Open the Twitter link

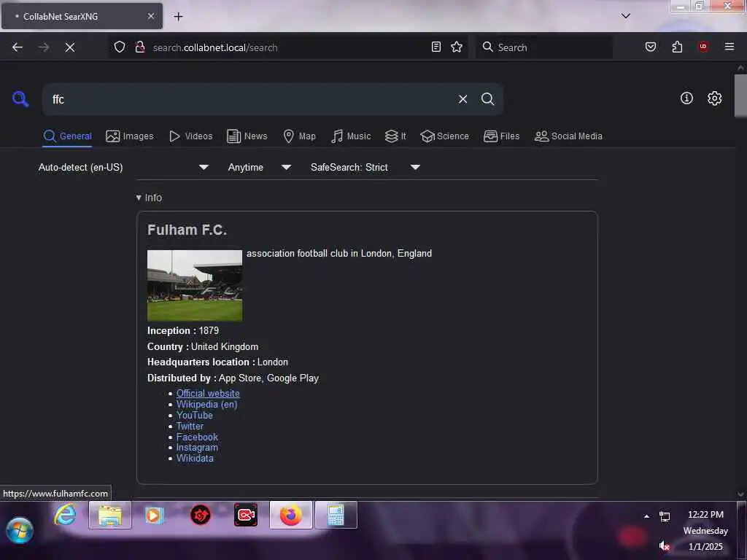coord(190,426)
